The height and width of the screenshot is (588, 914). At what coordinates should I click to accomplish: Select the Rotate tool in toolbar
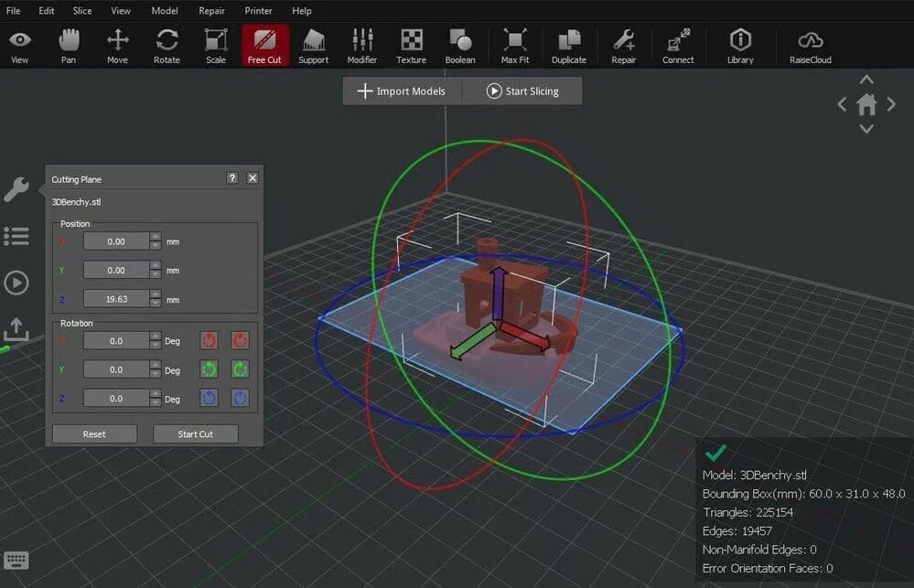[167, 45]
